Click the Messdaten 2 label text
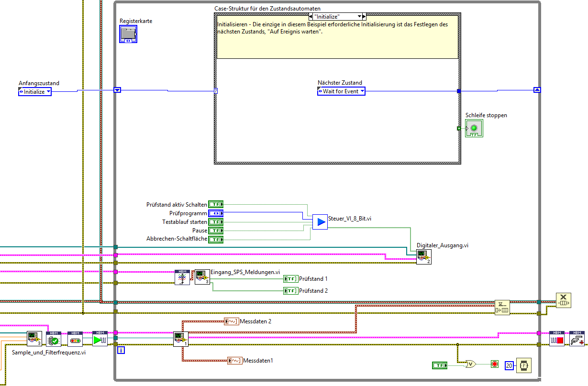The image size is (588, 386). (x=255, y=321)
